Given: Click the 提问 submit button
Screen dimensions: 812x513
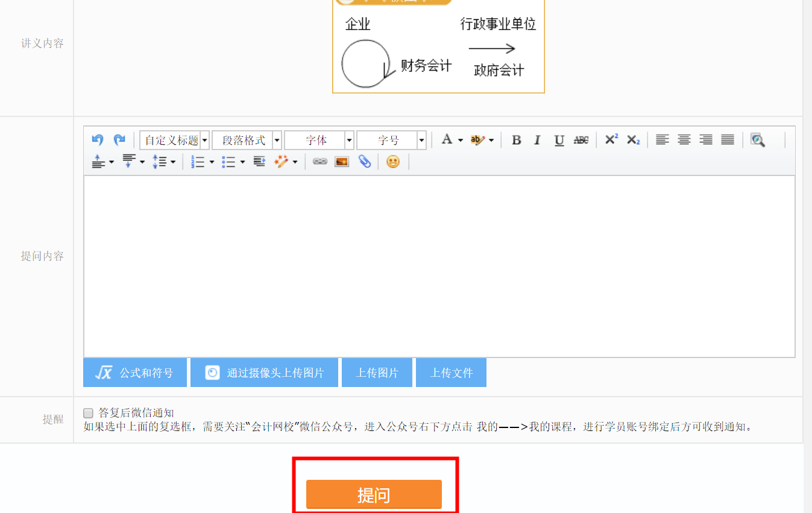Looking at the screenshot, I should click(x=374, y=494).
